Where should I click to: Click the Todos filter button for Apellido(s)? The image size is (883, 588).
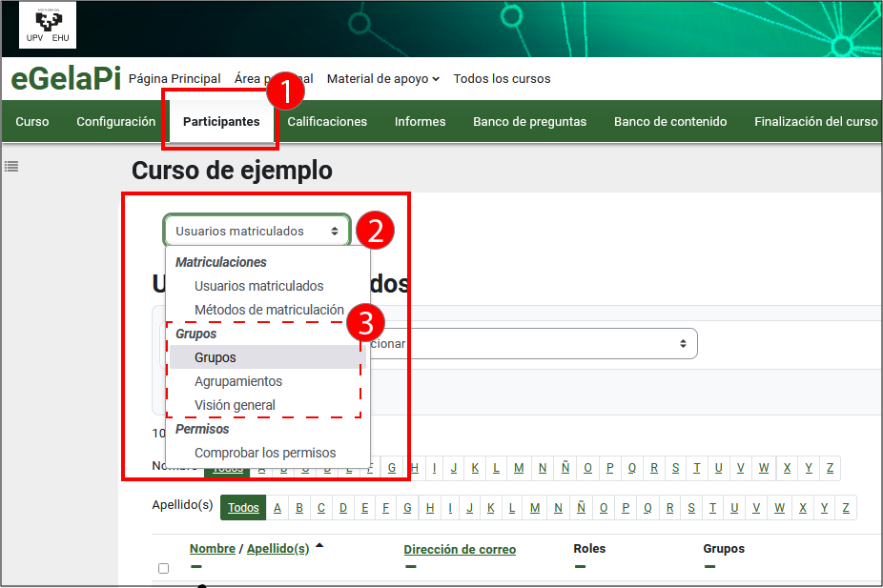[243, 507]
